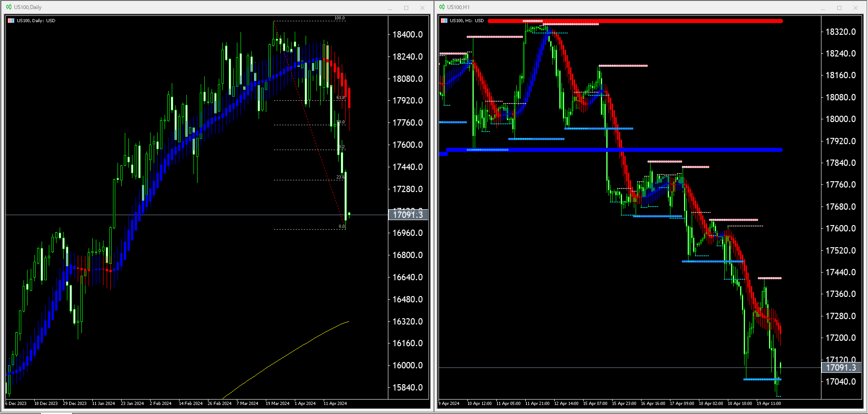Click the 17200.0 price level on H1 scale

[841, 338]
